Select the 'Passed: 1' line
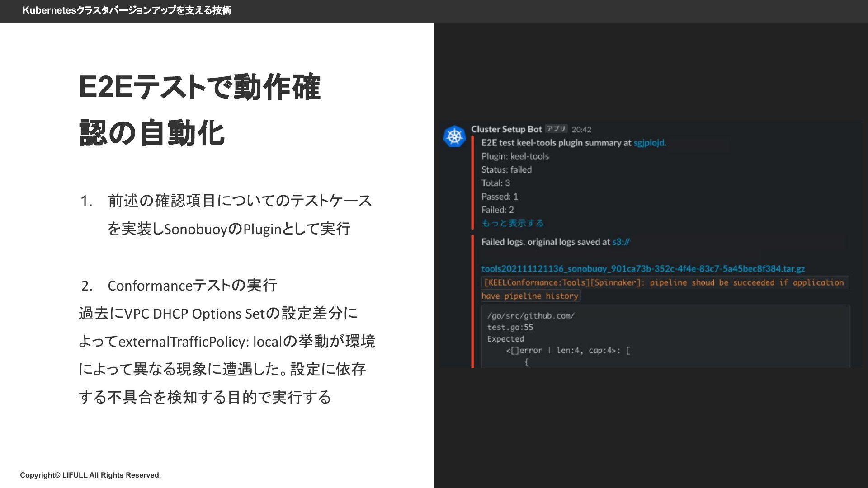868x488 pixels. pyautogui.click(x=500, y=197)
